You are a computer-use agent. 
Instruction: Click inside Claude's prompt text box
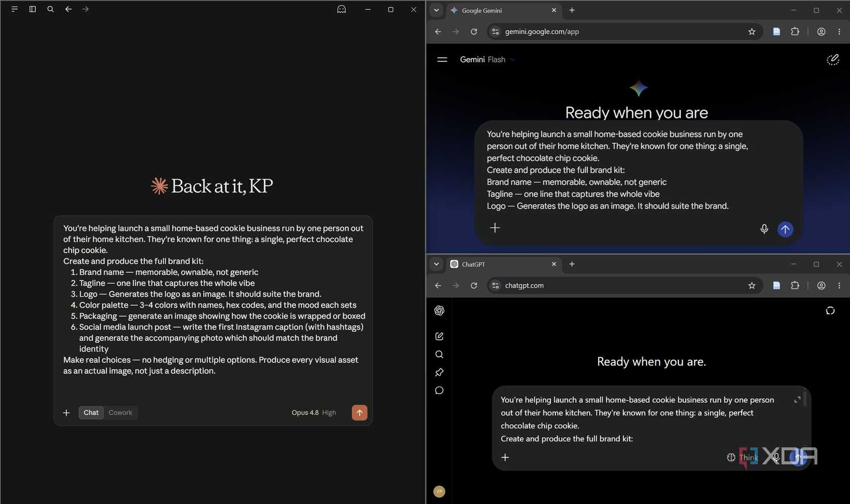(x=213, y=299)
